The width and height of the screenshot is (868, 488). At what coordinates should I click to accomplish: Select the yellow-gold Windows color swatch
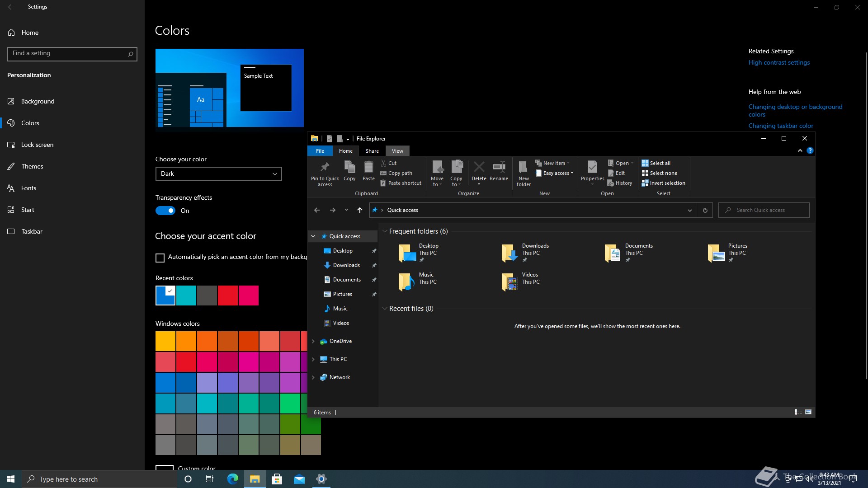(165, 341)
